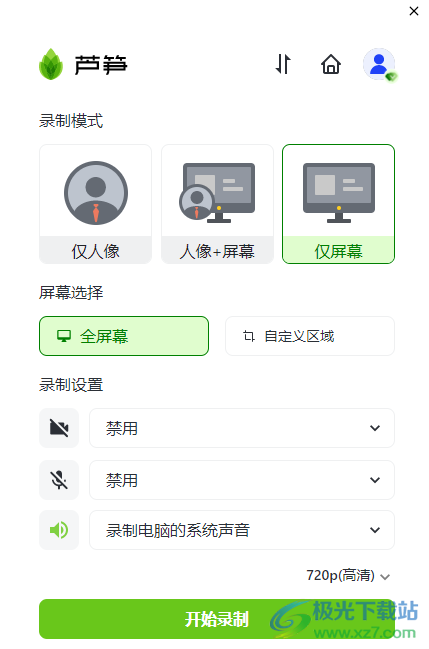The height and width of the screenshot is (649, 429).
Task: Choose 全屏幕 screen option
Action: tap(124, 336)
